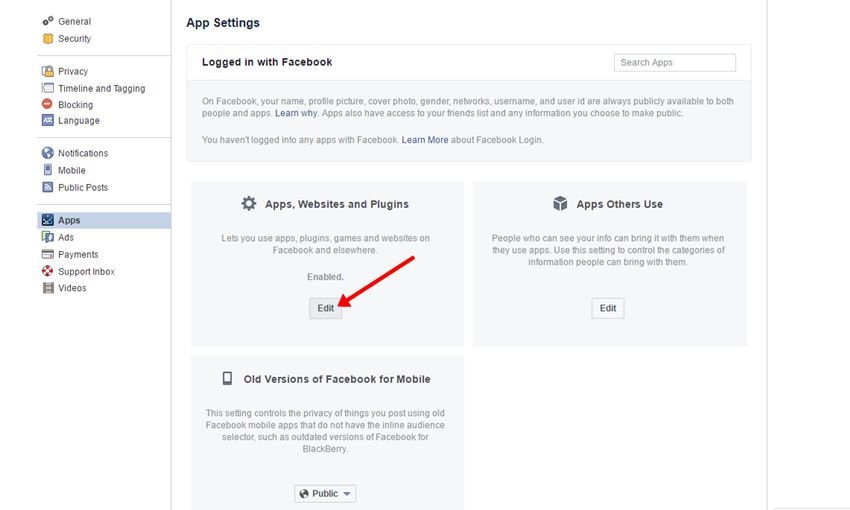Open the Public audience dropdown
Screen dimensions: 850x510
click(x=325, y=493)
